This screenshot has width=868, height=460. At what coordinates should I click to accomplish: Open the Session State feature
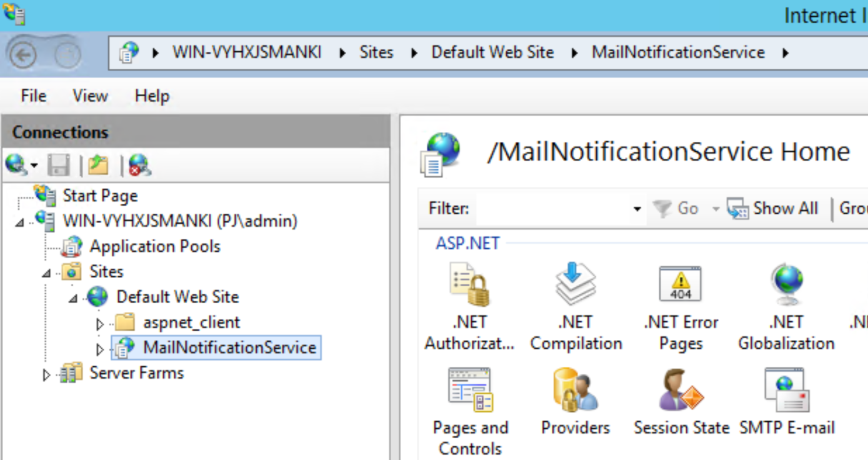click(x=681, y=402)
